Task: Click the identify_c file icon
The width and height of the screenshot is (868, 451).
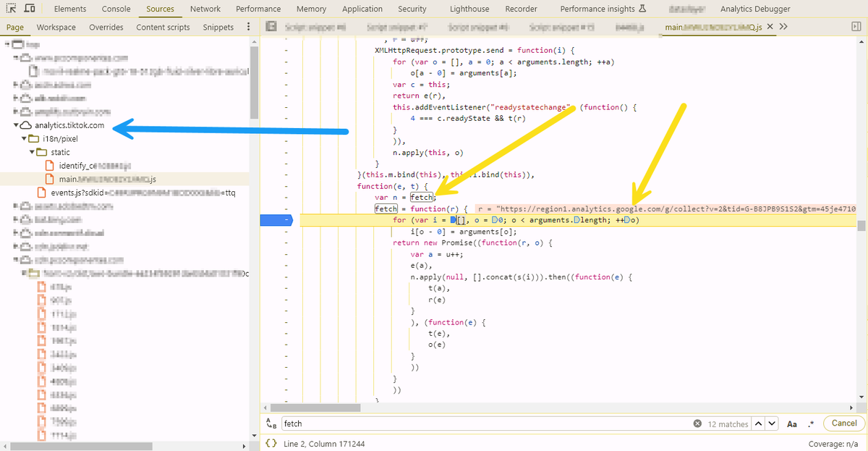Action: click(x=50, y=166)
